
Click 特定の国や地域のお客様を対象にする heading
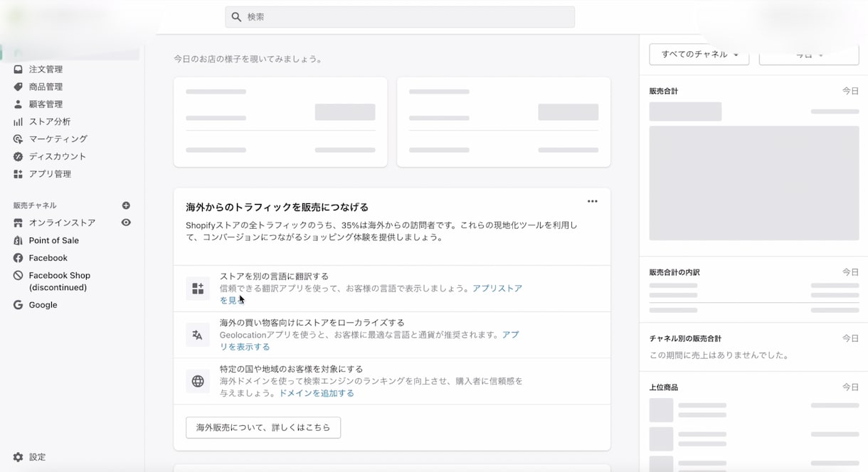292,369
